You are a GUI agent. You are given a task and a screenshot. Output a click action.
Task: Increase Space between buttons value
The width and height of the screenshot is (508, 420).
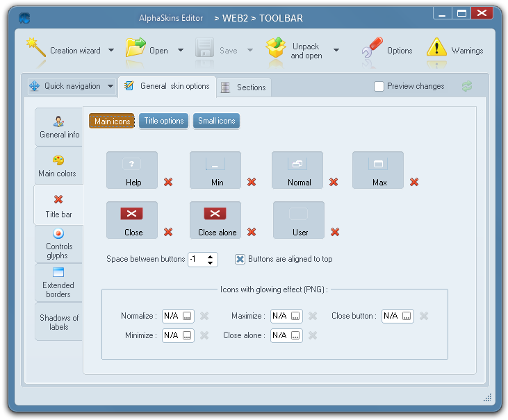tap(210, 257)
